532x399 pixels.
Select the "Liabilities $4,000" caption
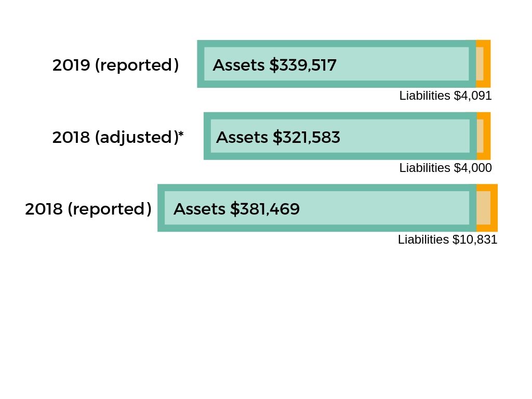click(445, 168)
